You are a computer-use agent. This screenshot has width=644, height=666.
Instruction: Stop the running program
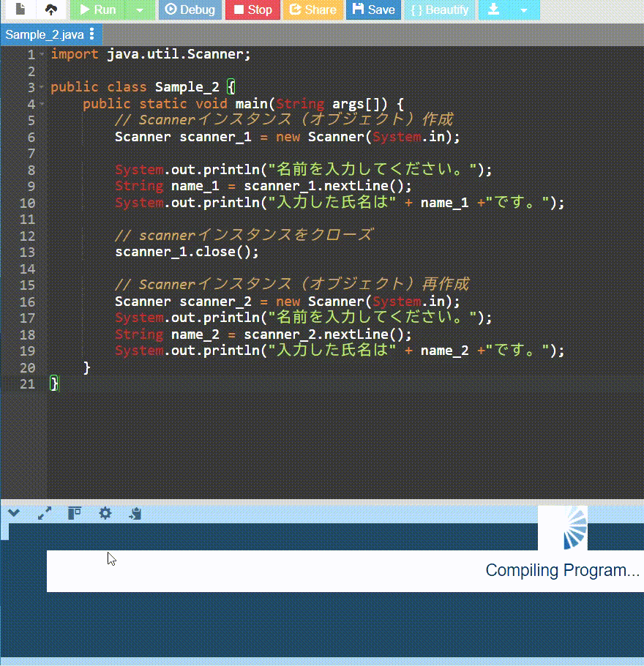(252, 10)
